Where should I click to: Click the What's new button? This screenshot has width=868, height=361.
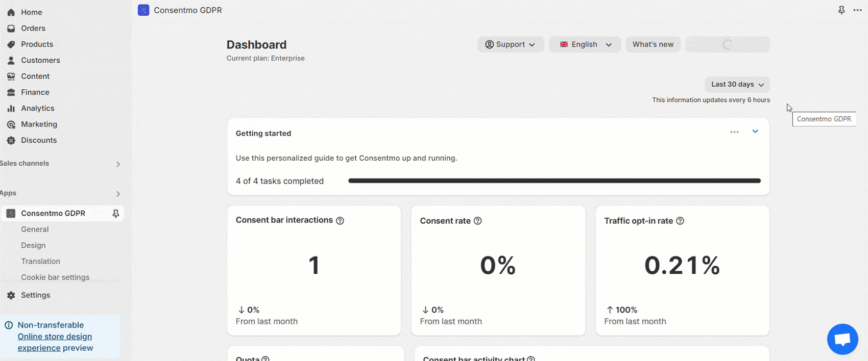pos(653,44)
